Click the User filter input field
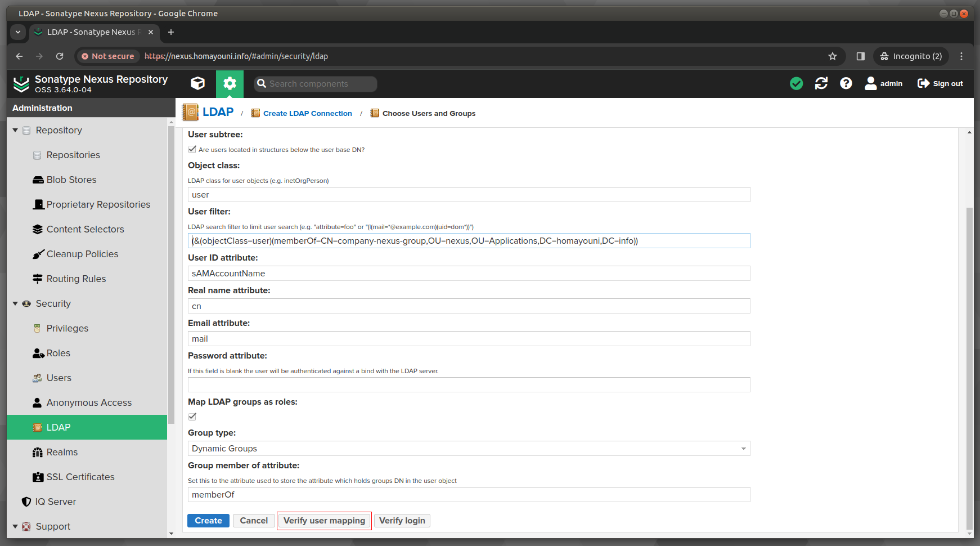980x546 pixels. click(469, 241)
